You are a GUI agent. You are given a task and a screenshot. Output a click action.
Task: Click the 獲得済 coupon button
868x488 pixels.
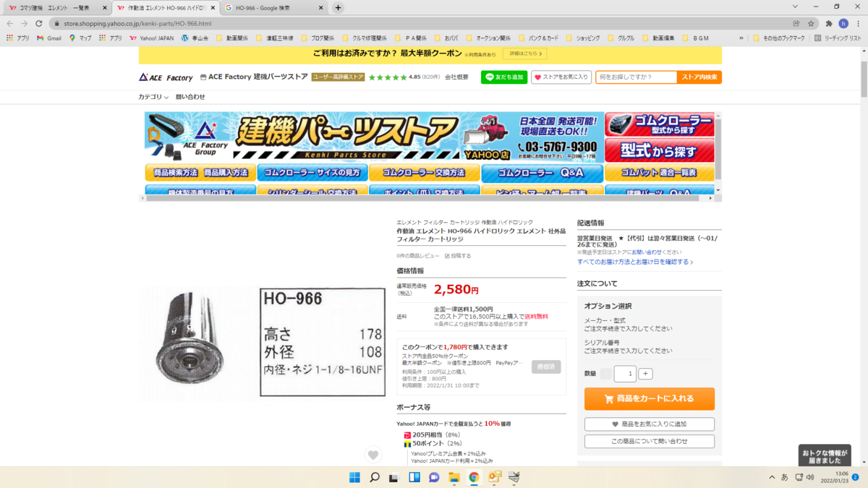546,367
